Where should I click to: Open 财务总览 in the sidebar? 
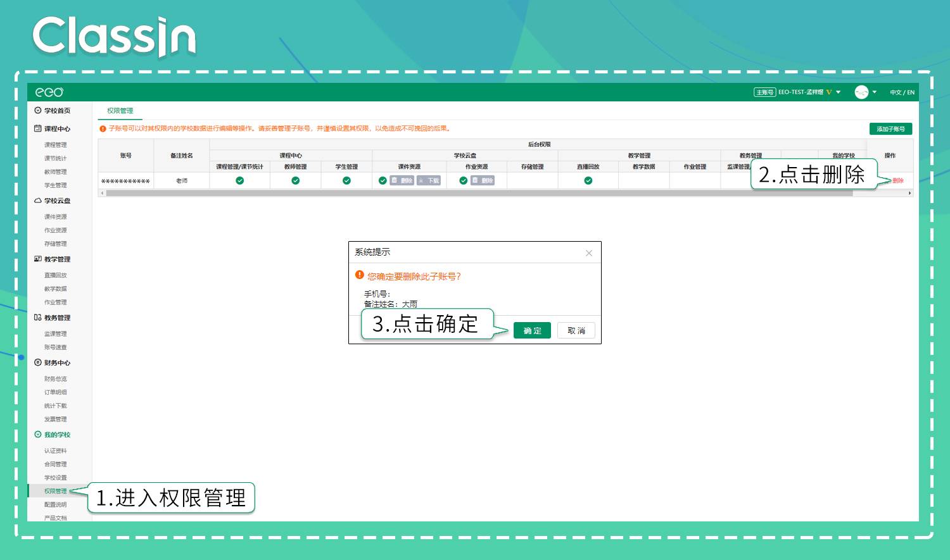pos(56,378)
